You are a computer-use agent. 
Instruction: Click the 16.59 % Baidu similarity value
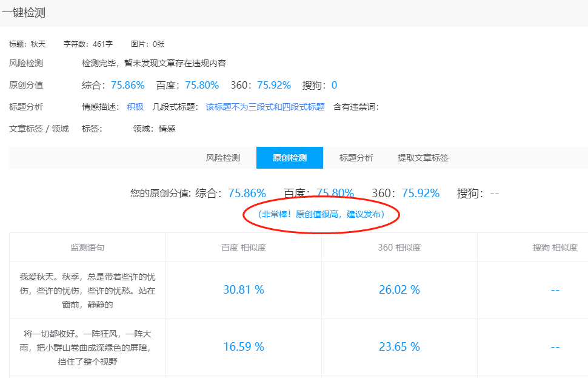tap(244, 347)
